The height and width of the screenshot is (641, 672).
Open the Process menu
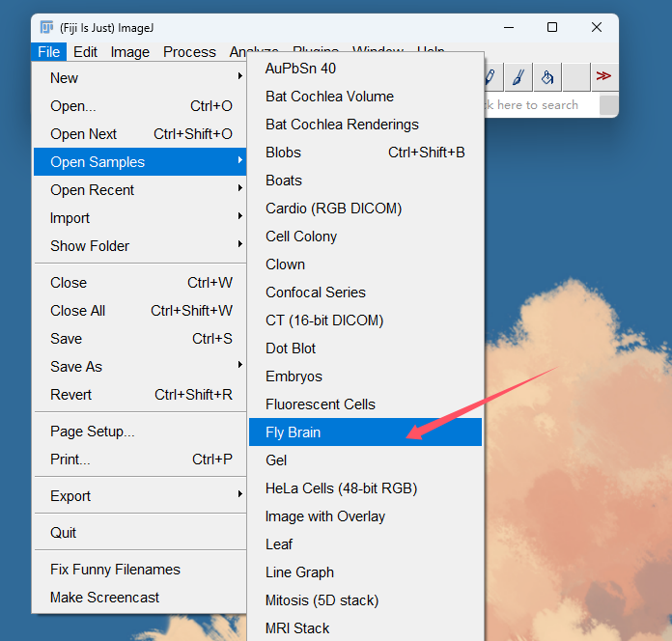click(189, 52)
